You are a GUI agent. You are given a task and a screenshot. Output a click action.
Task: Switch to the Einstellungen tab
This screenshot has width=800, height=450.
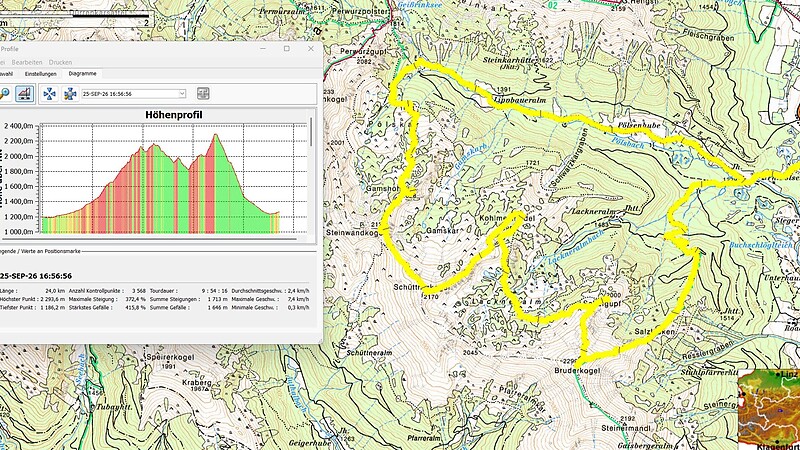pos(41,74)
